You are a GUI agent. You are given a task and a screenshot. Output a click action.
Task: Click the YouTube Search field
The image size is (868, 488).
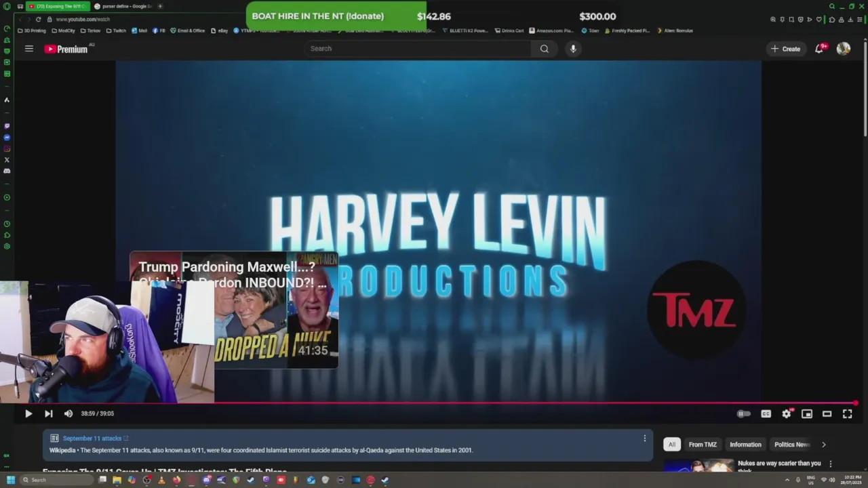(418, 49)
